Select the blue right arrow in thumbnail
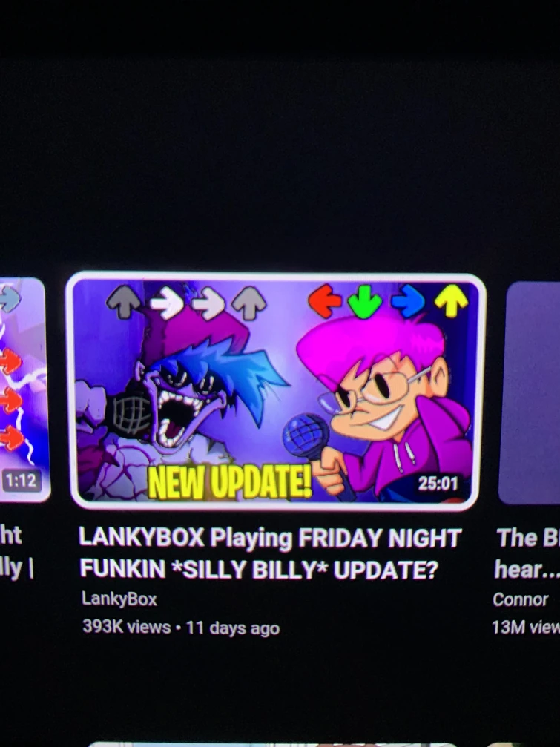 tap(408, 300)
